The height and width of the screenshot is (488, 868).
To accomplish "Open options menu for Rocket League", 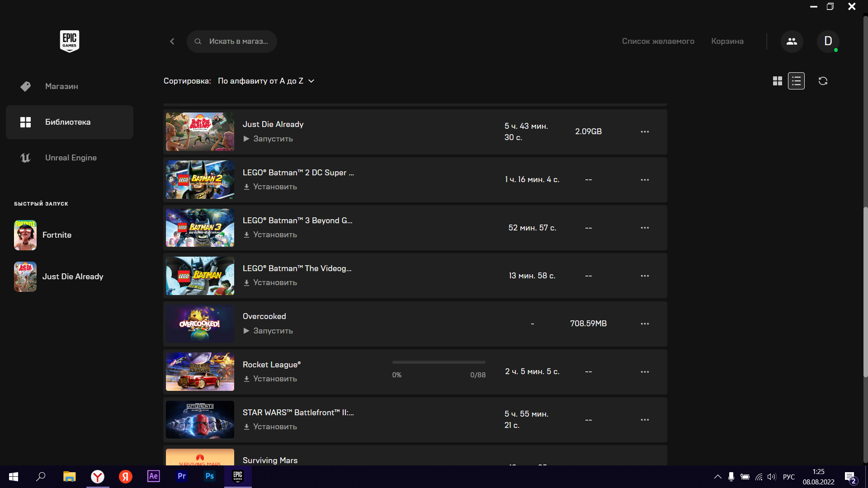I will pyautogui.click(x=645, y=372).
